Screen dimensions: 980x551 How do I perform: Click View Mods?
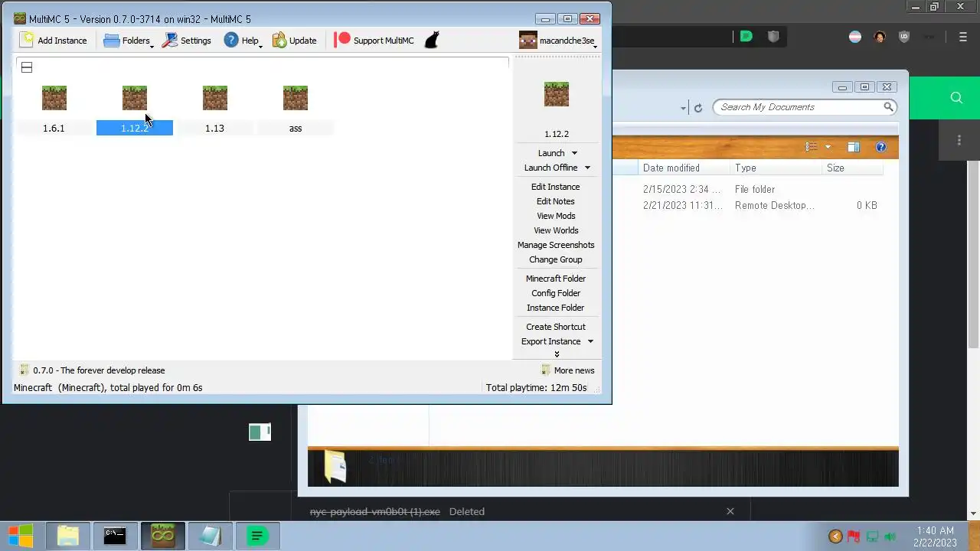556,216
